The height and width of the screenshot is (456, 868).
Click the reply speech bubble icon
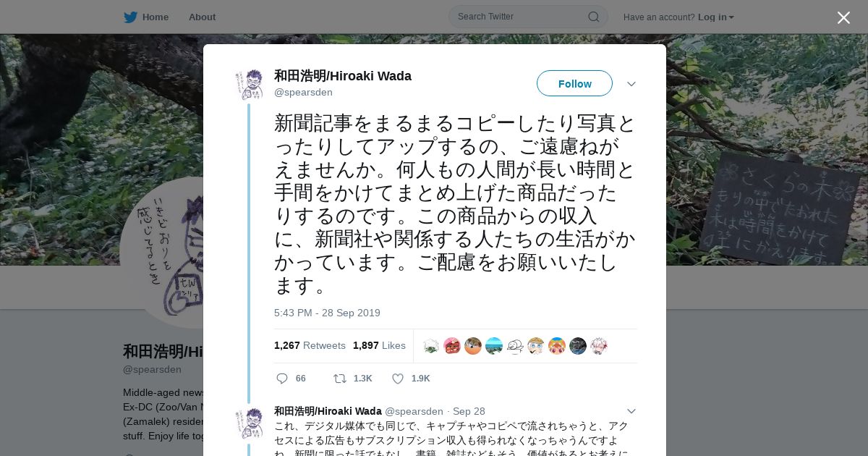click(x=282, y=379)
